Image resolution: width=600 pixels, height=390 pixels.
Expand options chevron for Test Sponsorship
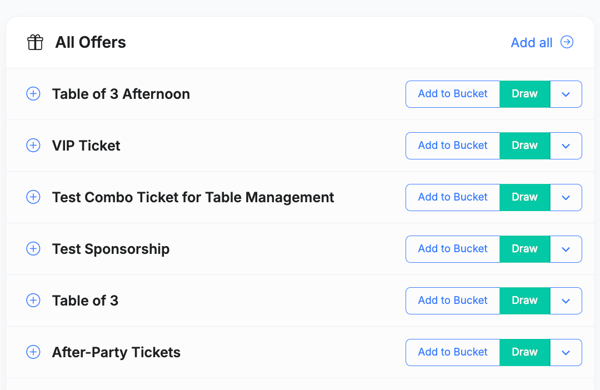566,249
